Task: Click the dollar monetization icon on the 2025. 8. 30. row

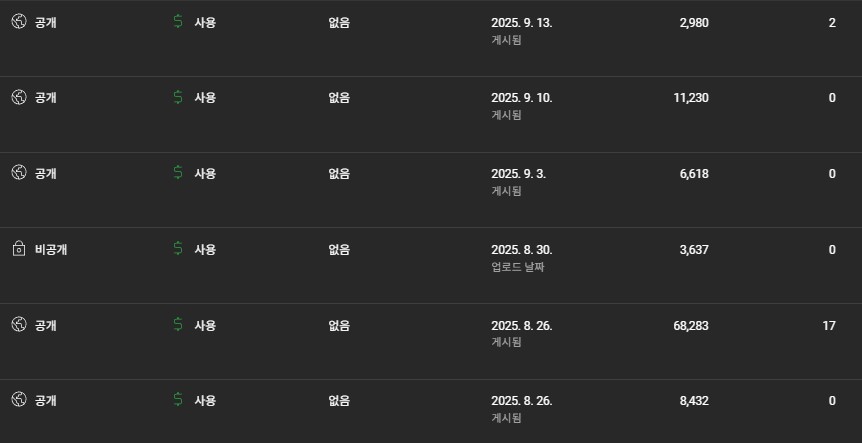Action: (x=178, y=249)
